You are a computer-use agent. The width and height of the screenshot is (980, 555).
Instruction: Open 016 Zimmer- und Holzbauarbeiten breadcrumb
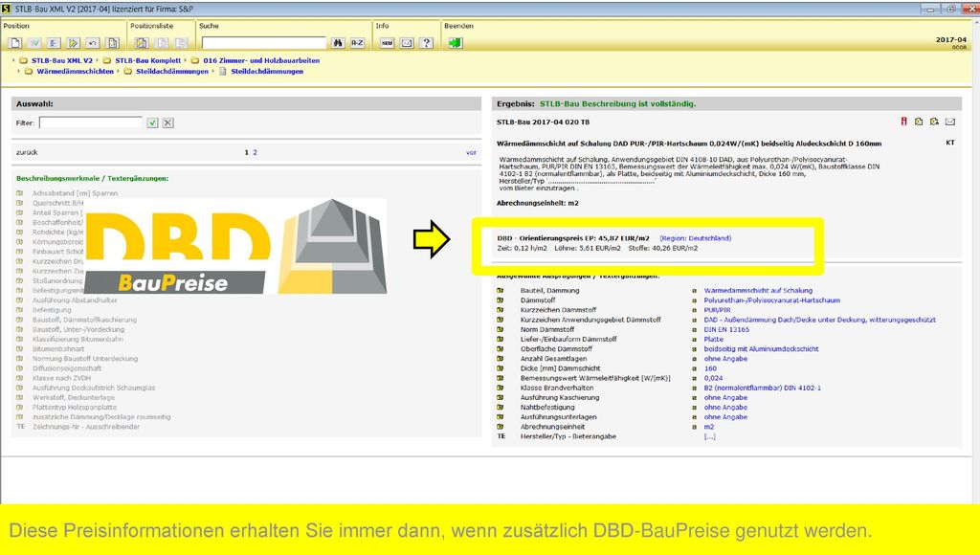pos(261,60)
